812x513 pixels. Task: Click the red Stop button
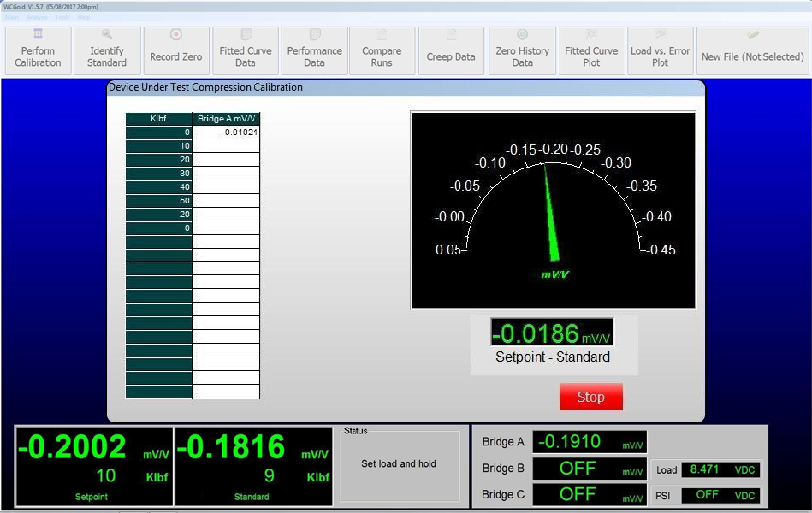tap(590, 397)
